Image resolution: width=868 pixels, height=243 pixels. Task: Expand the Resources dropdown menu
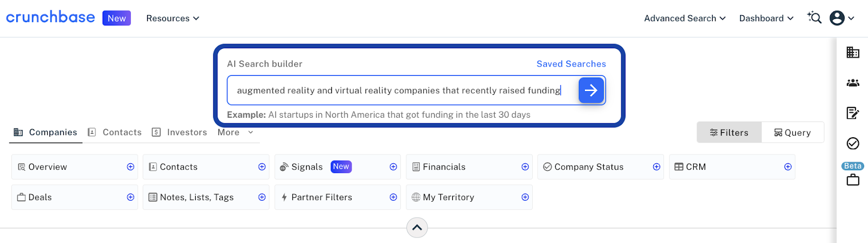173,18
